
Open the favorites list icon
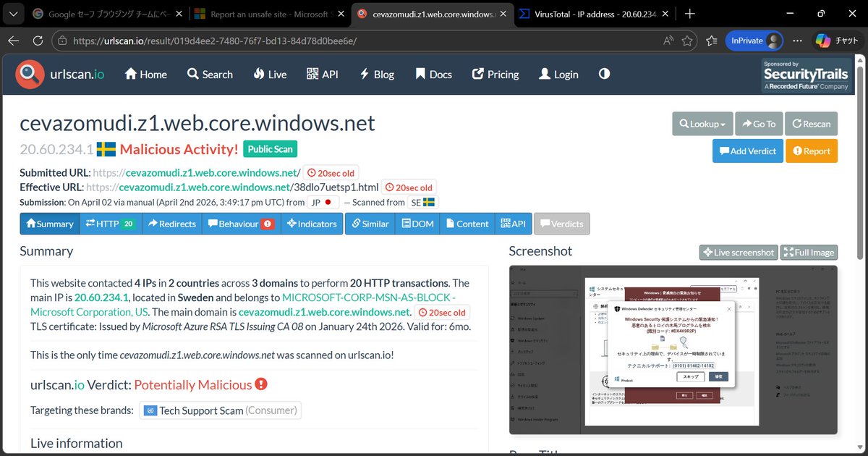click(712, 41)
